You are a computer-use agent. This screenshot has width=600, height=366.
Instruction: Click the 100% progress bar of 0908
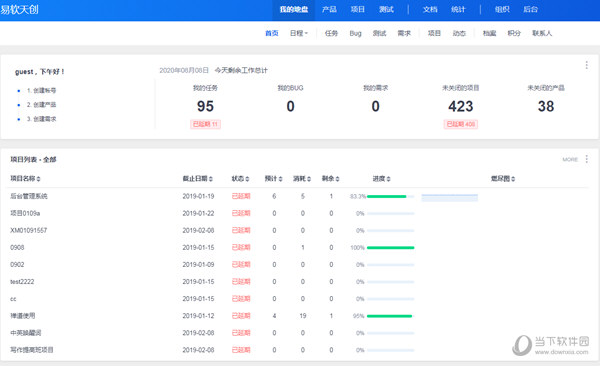(390, 248)
